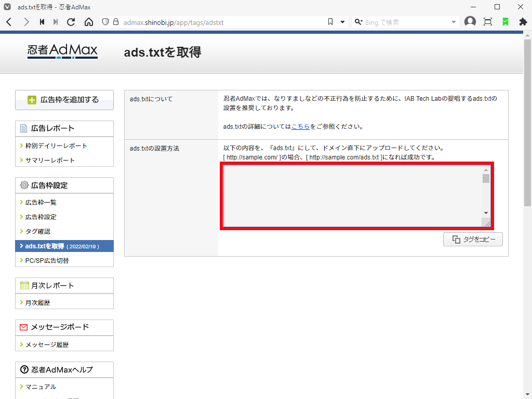
Task: Open PC/SP広告切替 page
Action: coord(47,261)
